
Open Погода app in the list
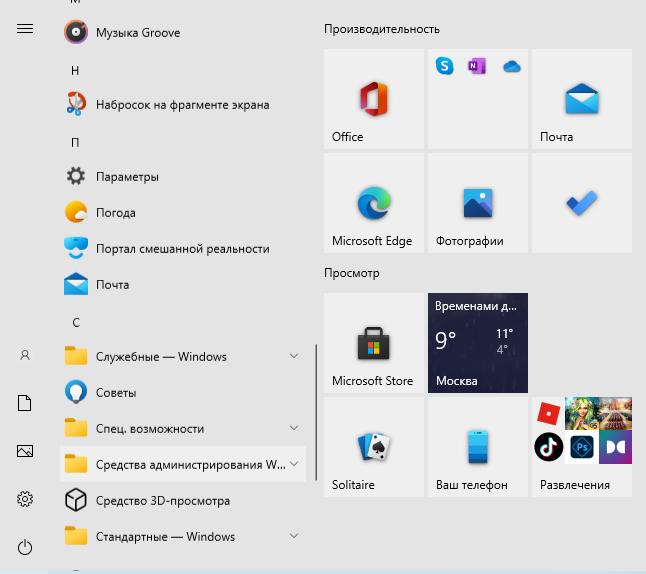[x=183, y=213]
